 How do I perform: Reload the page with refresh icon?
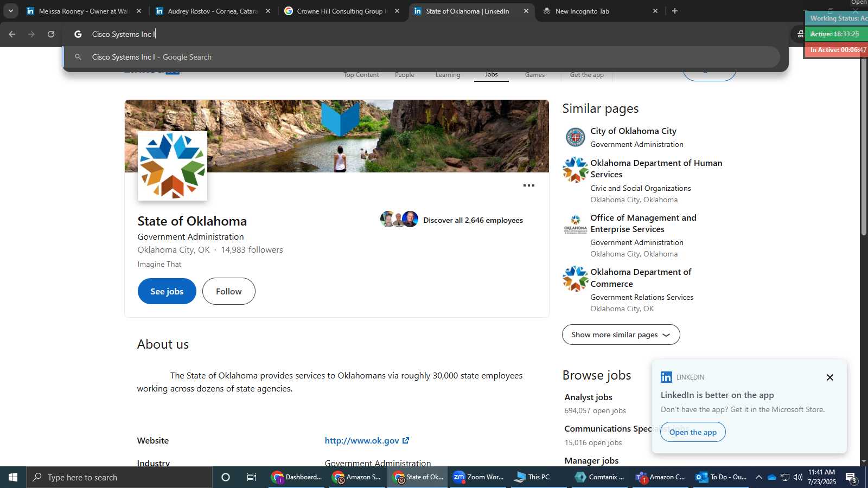click(51, 34)
